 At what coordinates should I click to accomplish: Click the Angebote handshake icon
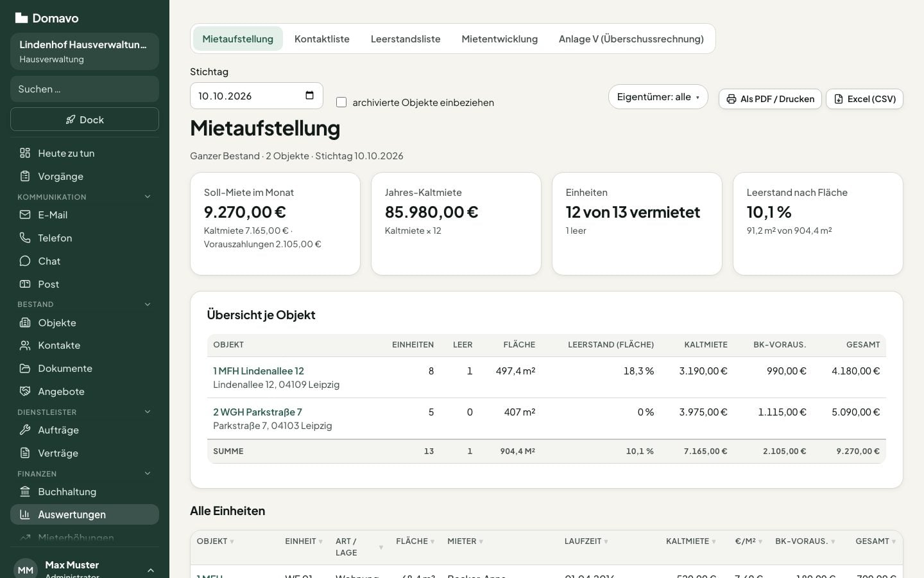[x=25, y=392]
